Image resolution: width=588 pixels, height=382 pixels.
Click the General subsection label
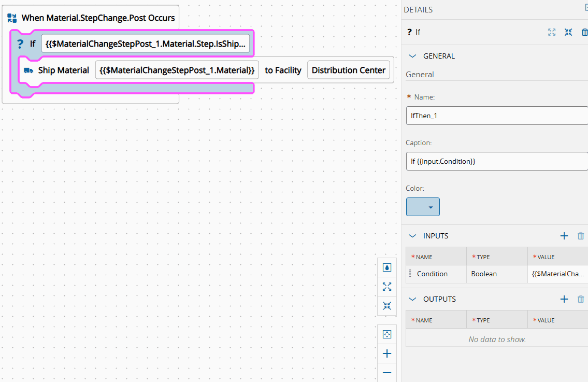click(420, 75)
